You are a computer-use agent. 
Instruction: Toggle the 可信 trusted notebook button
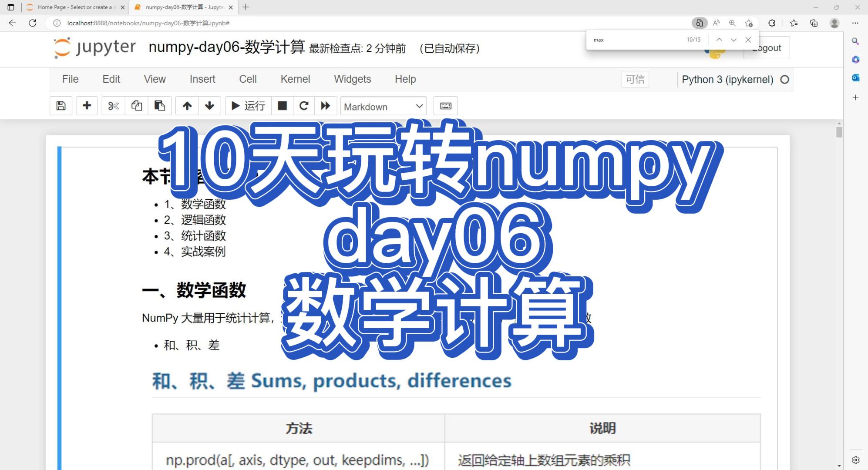coord(635,79)
